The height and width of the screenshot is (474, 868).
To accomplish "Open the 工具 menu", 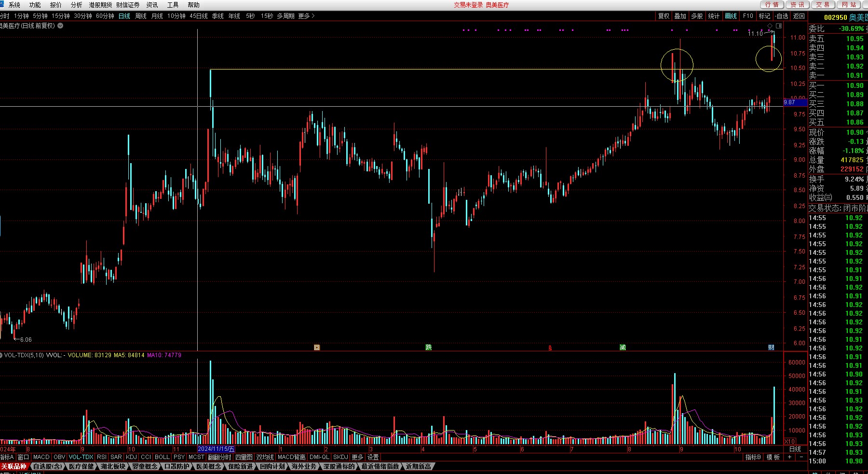I will click(x=173, y=5).
